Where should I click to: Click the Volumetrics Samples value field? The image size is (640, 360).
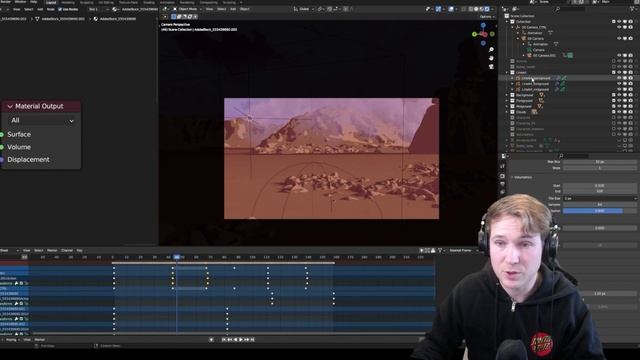pyautogui.click(x=600, y=204)
